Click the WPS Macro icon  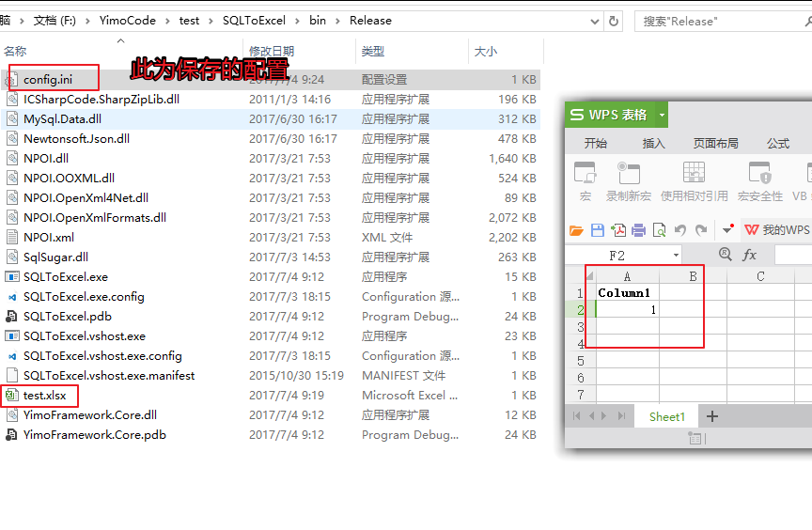[x=586, y=173]
